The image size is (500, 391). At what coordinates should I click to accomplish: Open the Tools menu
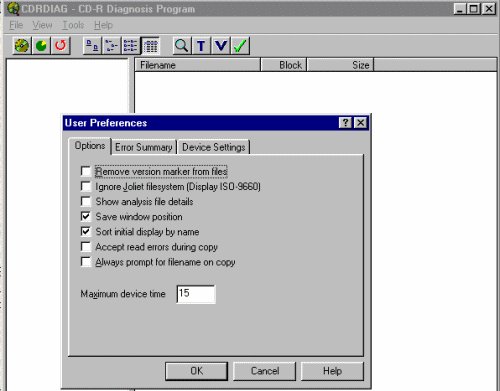click(x=73, y=25)
